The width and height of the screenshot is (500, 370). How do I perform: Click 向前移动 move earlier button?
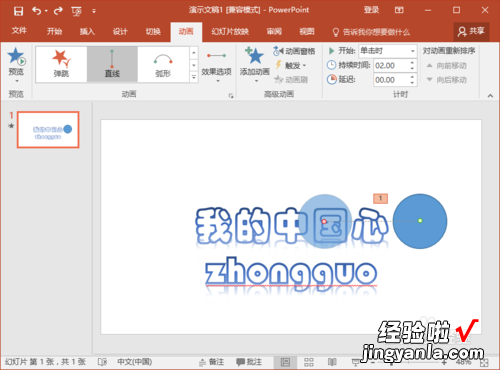point(447,65)
